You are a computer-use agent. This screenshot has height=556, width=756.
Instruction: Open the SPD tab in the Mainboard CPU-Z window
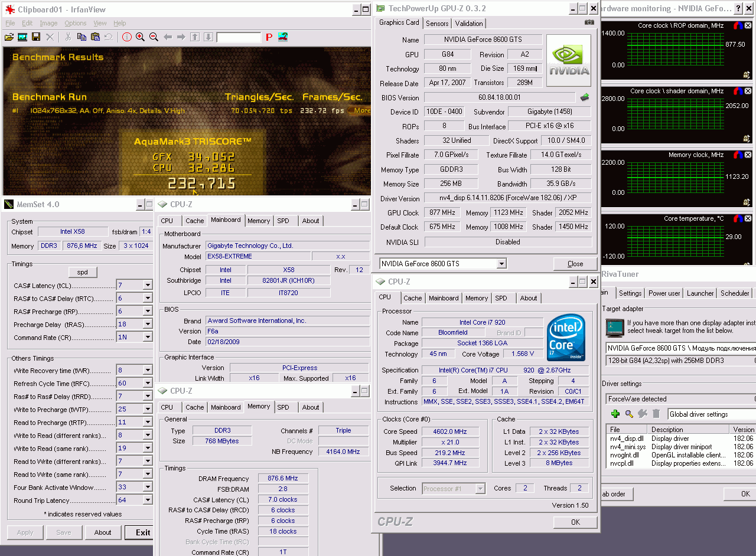pos(283,221)
